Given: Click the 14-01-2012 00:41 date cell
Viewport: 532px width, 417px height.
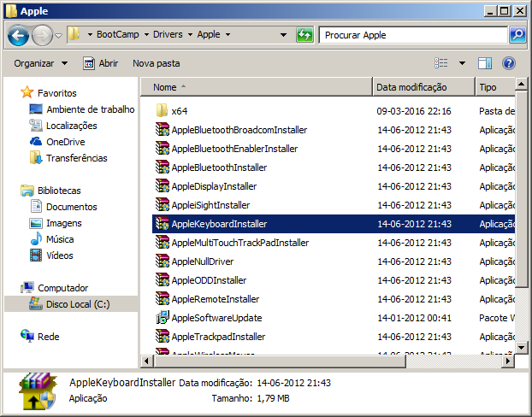Looking at the screenshot, I should pos(414,318).
